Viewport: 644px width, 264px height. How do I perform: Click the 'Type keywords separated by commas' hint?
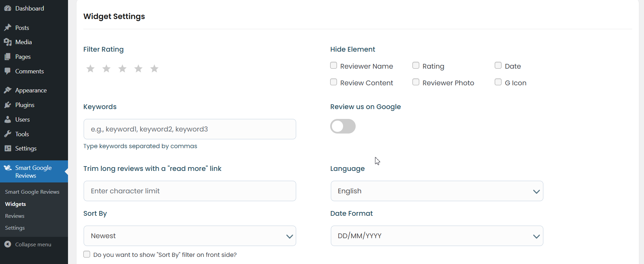tap(140, 146)
